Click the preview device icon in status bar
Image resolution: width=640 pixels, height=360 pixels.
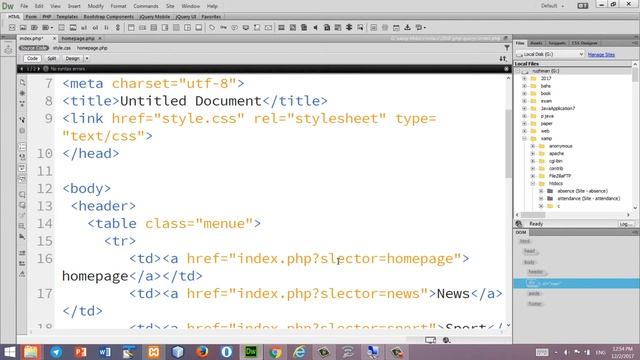pyautogui.click(x=430, y=340)
